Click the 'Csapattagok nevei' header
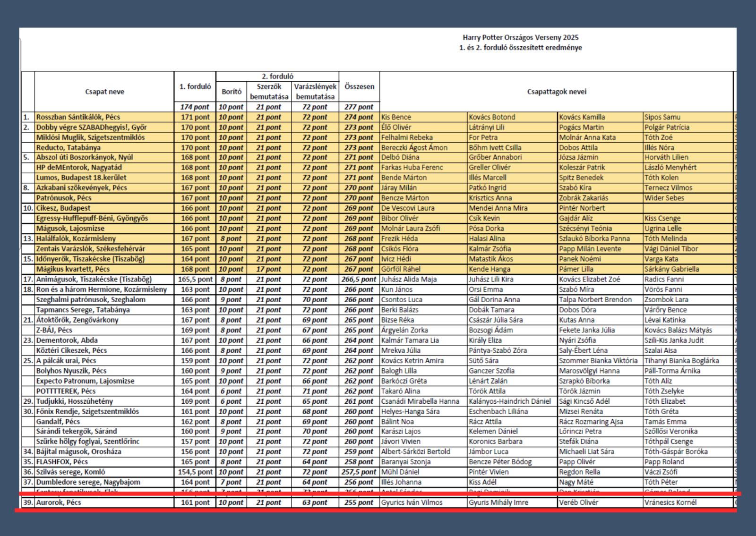The height and width of the screenshot is (536, 756). (x=557, y=92)
